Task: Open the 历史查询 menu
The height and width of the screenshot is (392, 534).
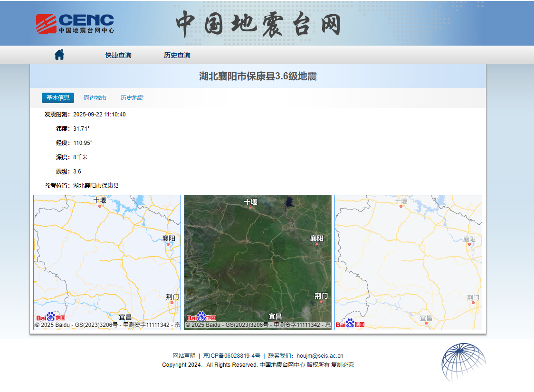Action: pos(177,55)
